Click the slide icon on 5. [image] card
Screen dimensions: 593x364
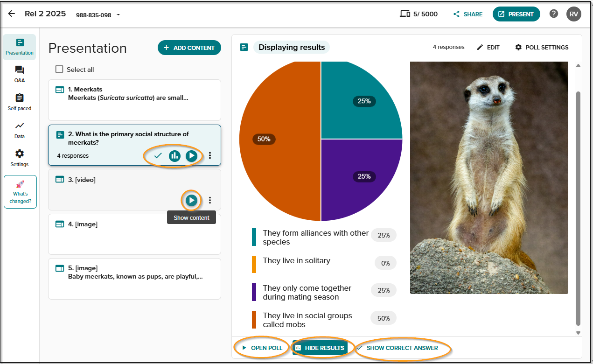[60, 268]
